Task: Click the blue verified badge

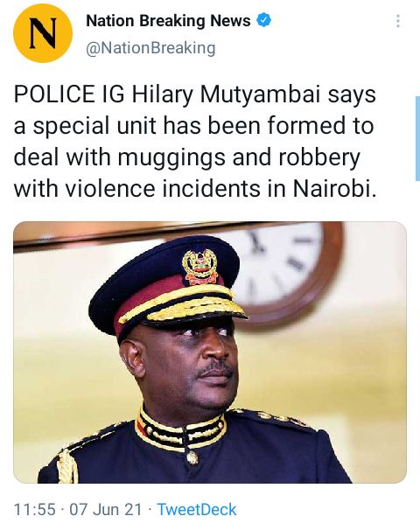Action: [x=263, y=21]
